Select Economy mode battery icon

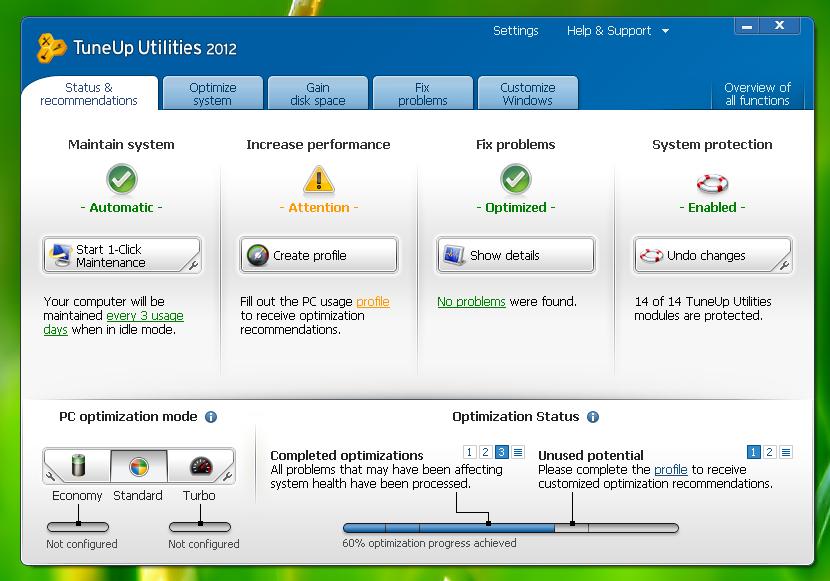coord(78,466)
